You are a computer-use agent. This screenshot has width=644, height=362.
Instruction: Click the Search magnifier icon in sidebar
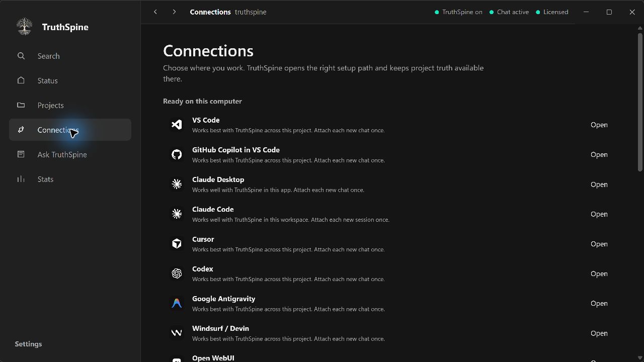click(21, 56)
